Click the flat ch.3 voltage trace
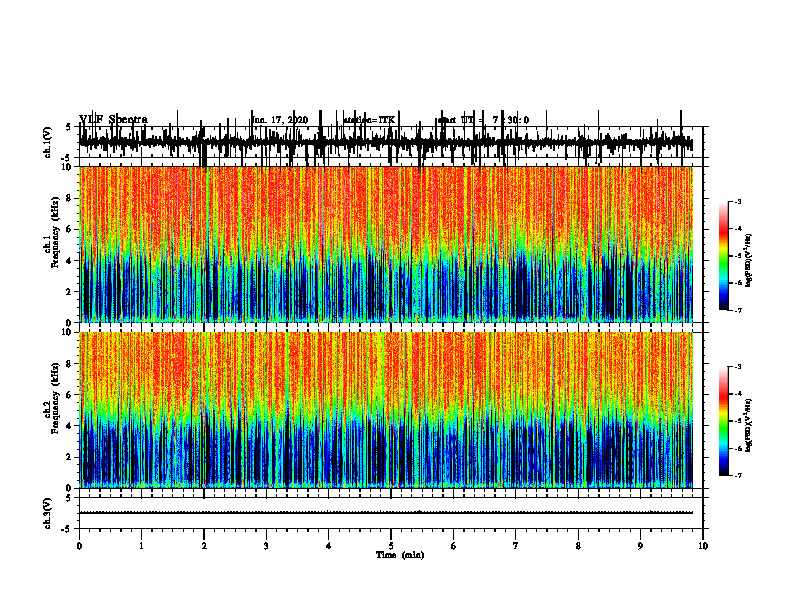 [386, 513]
